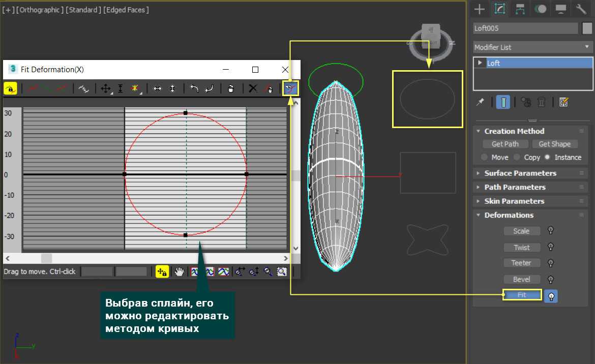Toggle Fit deformation lightbulb on/off
This screenshot has width=595, height=364.
point(551,296)
